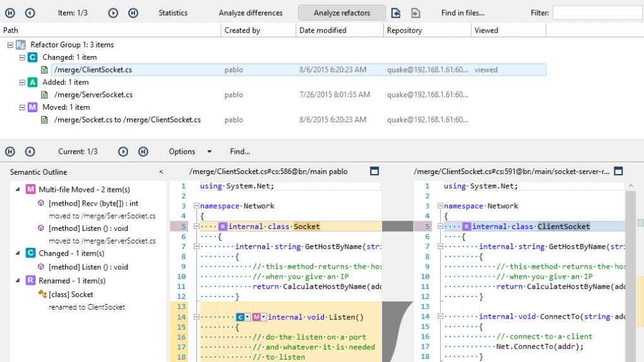Maximize the right ClientSocket.cs diff pane
644x362 pixels.
(x=618, y=171)
